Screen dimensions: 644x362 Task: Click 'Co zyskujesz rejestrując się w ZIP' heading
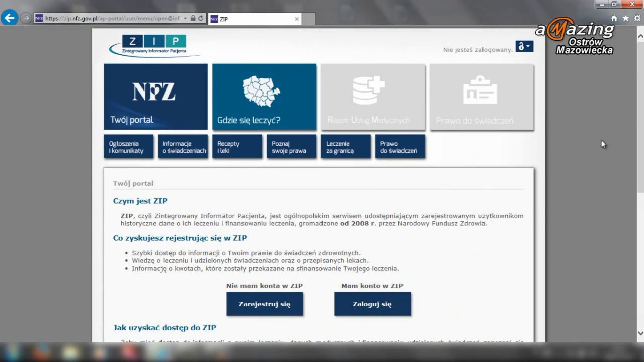(x=180, y=238)
